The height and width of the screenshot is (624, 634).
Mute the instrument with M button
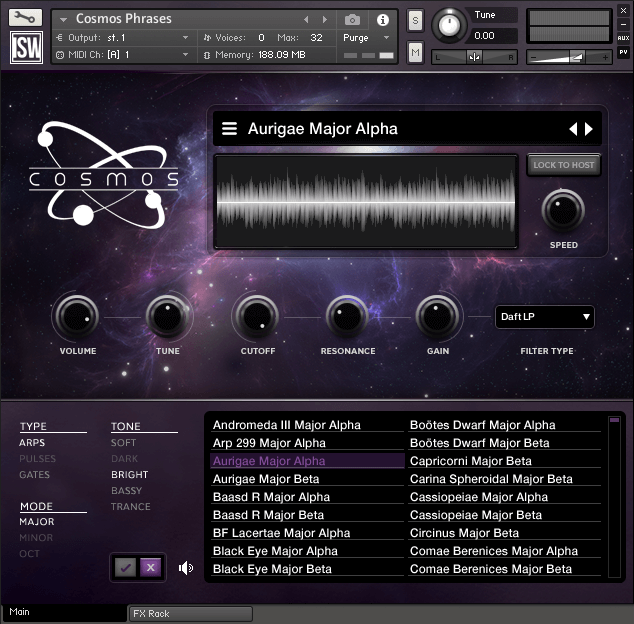(x=415, y=52)
